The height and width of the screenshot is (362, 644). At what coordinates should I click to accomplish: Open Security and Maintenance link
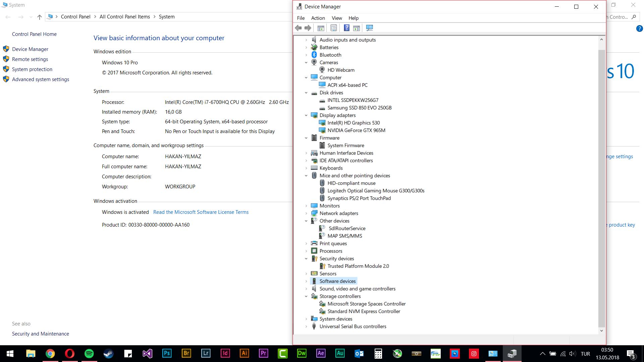click(41, 334)
